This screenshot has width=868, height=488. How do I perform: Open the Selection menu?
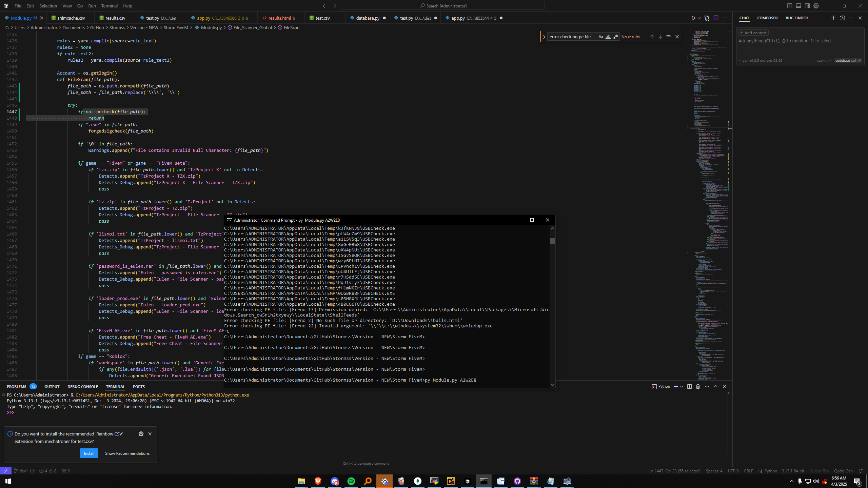tap(48, 6)
